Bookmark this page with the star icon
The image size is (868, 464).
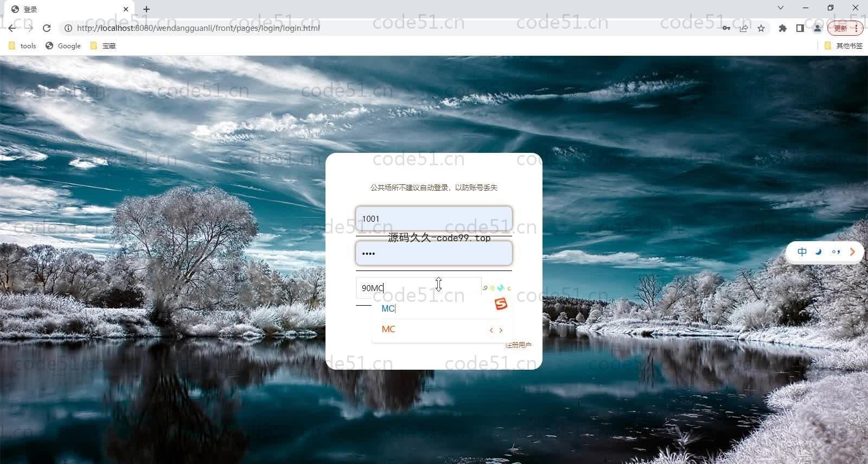[x=761, y=28]
